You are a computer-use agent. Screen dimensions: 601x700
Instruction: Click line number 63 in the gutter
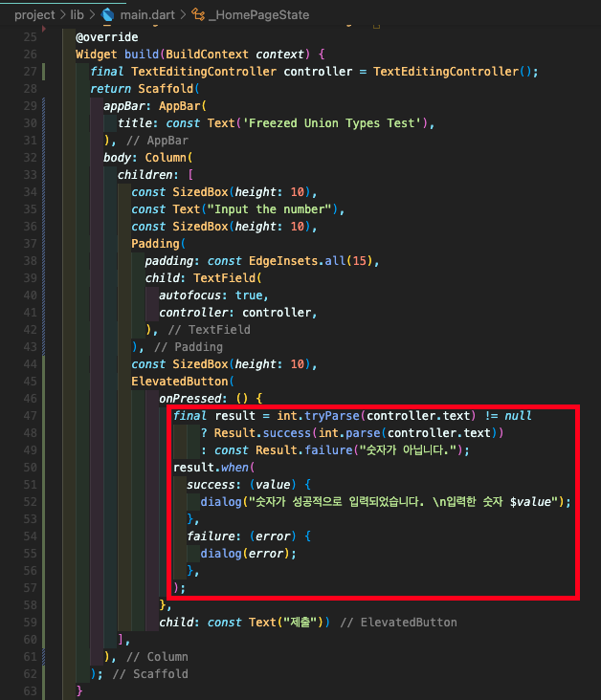[30, 691]
